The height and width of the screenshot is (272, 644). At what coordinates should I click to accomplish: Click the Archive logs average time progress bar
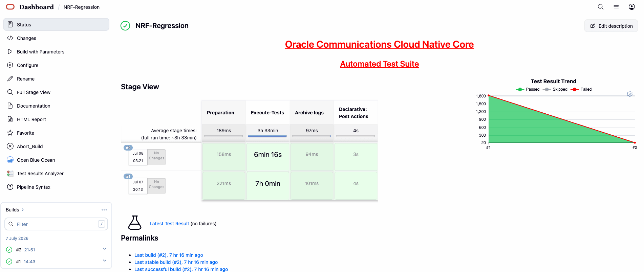(x=312, y=136)
